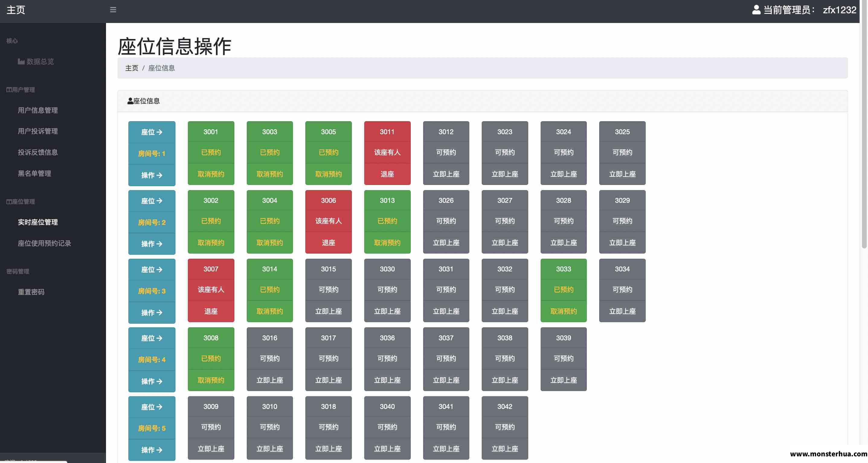Click 立即上座 for seat 3018
This screenshot has width=868, height=463.
[329, 449]
